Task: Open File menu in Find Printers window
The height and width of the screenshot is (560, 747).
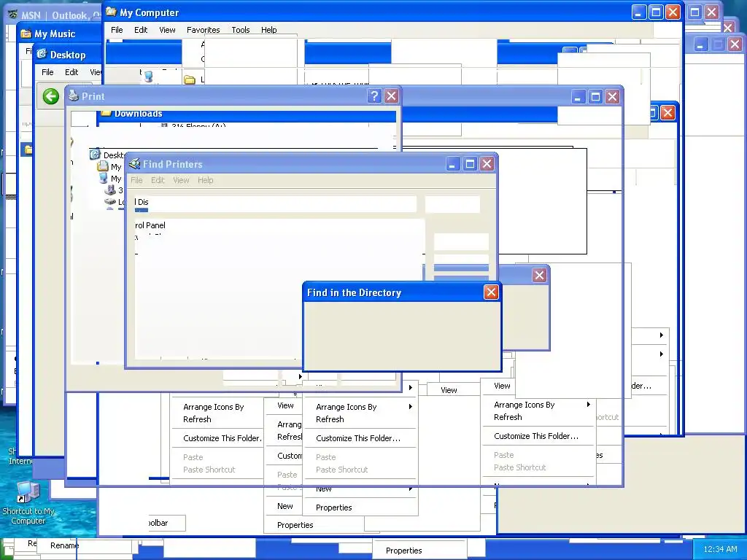Action: (x=136, y=180)
